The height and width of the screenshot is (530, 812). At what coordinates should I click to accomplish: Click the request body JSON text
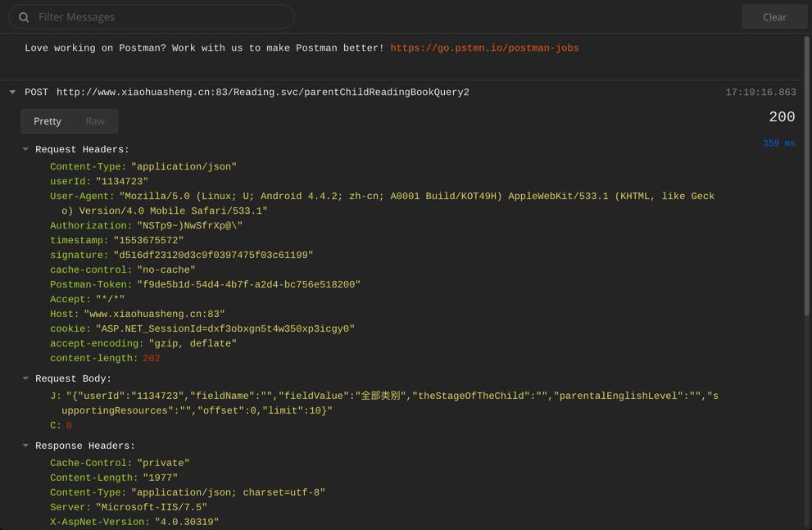click(x=392, y=396)
